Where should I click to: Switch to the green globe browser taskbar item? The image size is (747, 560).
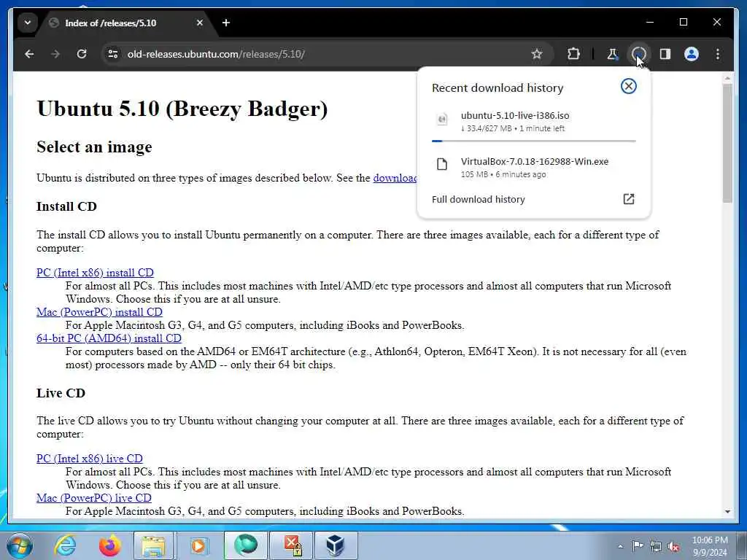(245, 545)
